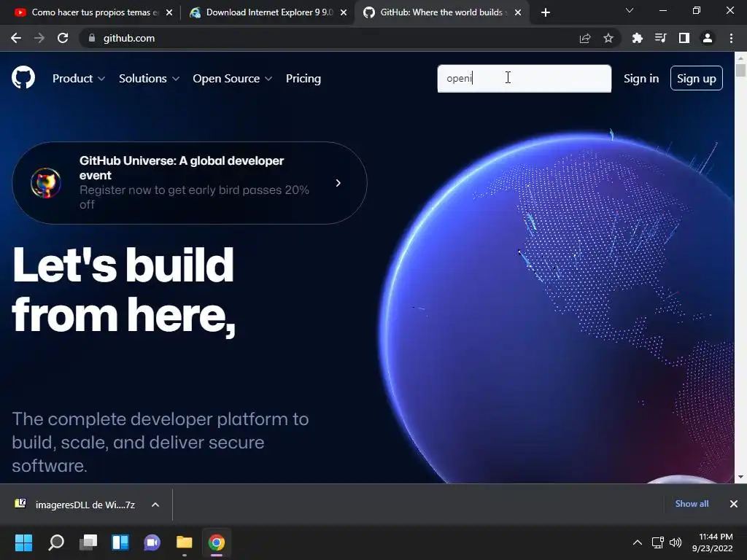
Task: Open the volume tray icon
Action: click(x=676, y=542)
